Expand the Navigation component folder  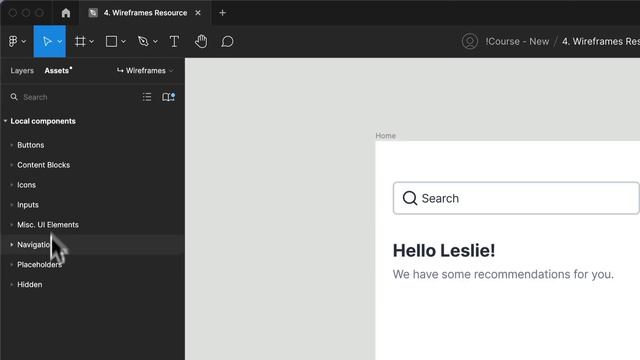(11, 244)
